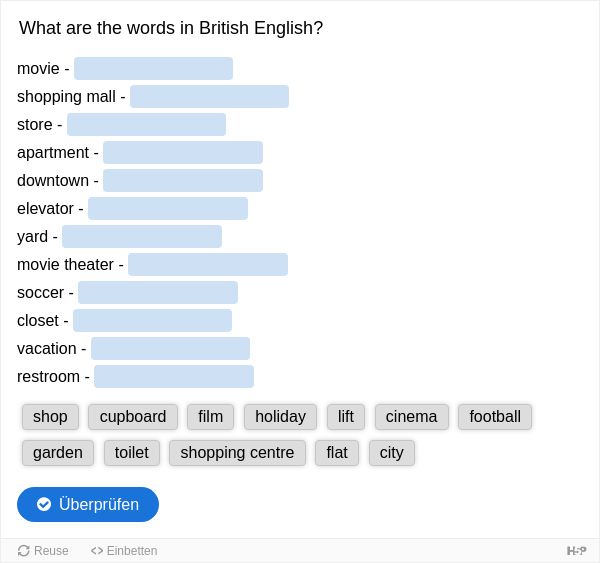
Task: Click the 'cinema' word tile
Action: tap(411, 416)
